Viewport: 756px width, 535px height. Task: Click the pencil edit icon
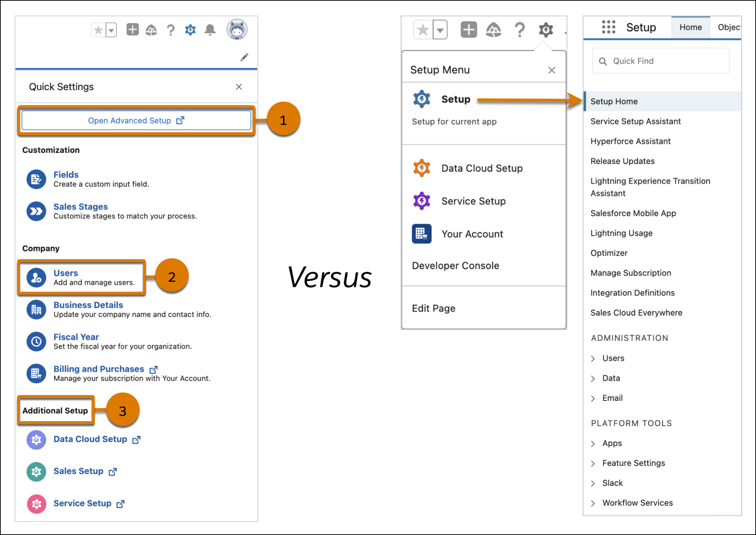(x=244, y=57)
